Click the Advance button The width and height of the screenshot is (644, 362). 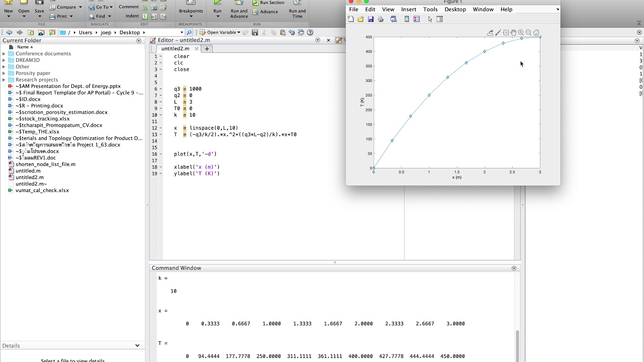point(265,12)
